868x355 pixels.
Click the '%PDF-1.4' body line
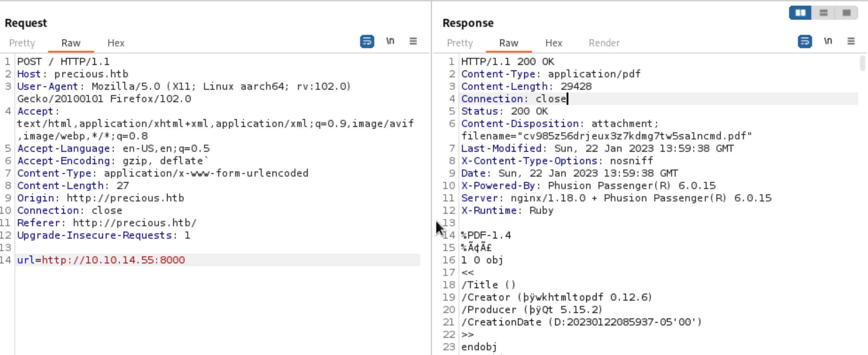click(x=486, y=235)
